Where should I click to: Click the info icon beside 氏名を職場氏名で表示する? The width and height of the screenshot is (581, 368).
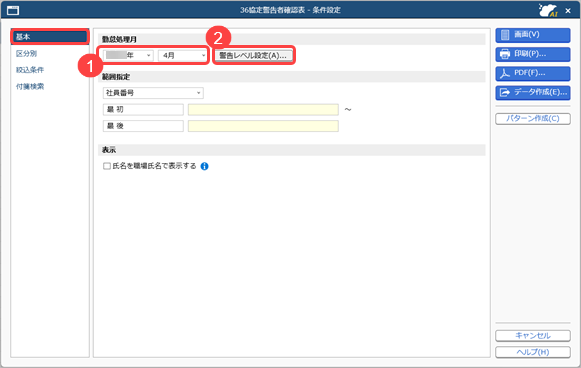(x=204, y=166)
